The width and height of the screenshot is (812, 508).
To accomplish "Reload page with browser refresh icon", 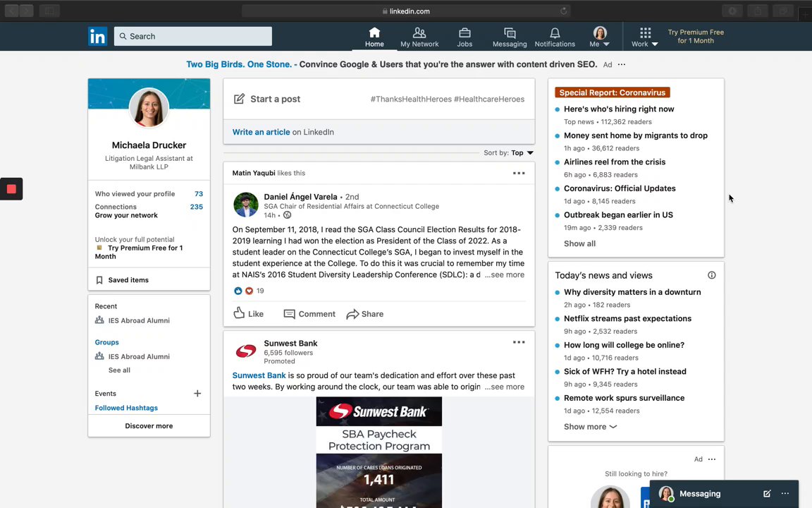I will [x=563, y=11].
